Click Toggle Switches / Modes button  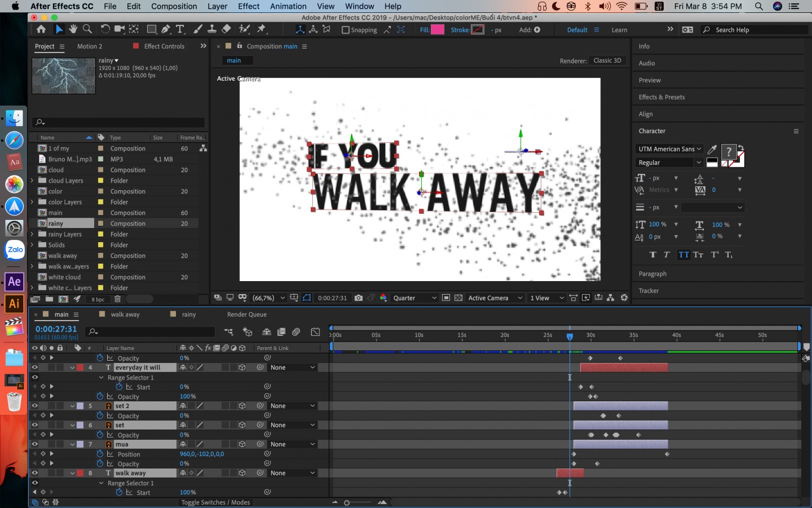(215, 503)
